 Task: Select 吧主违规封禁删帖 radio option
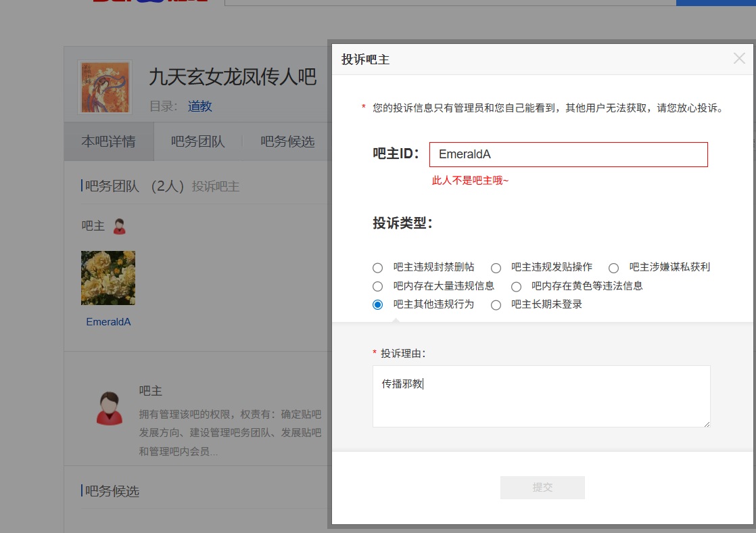point(378,268)
